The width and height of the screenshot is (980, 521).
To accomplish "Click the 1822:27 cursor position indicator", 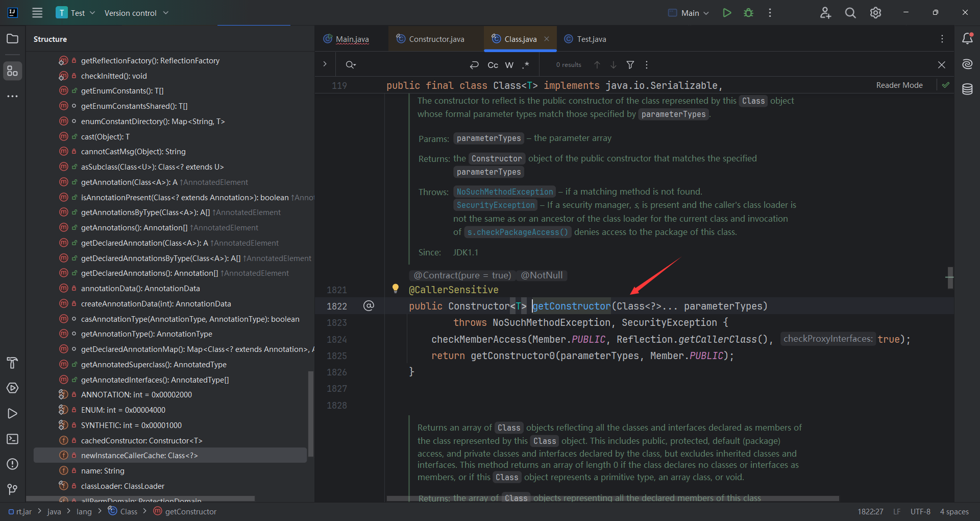I will point(870,511).
